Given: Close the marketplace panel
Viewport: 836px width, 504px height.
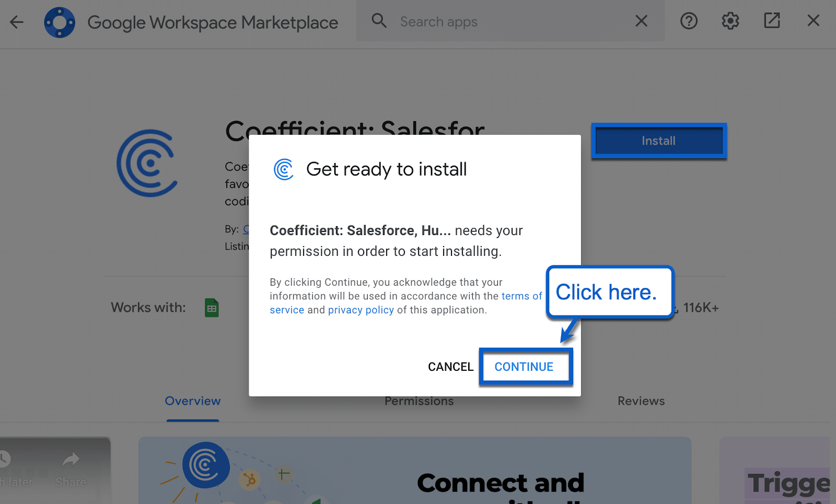Looking at the screenshot, I should click(813, 21).
